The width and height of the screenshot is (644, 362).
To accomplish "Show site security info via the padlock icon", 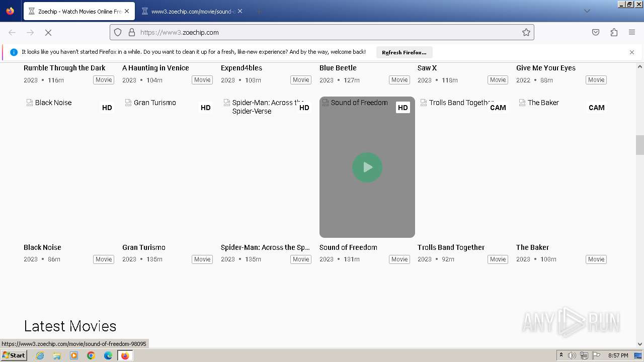I will click(x=132, y=32).
